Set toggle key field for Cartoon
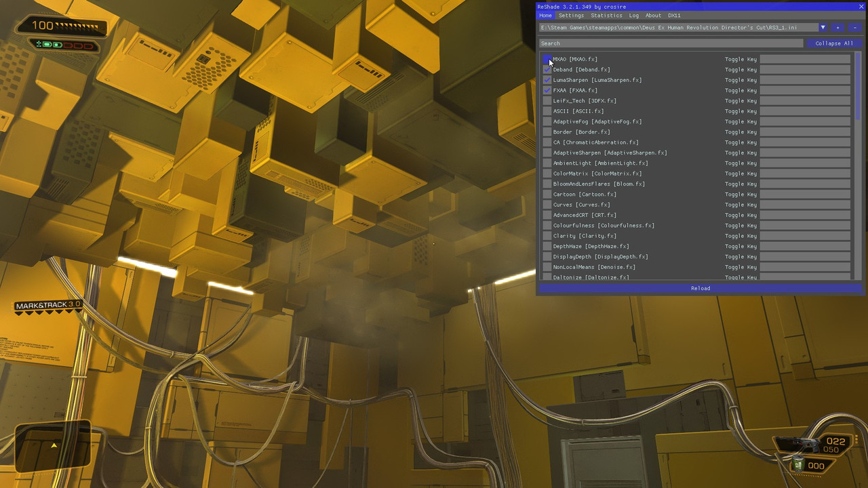Screen dimensions: 868x488 tap(805, 195)
